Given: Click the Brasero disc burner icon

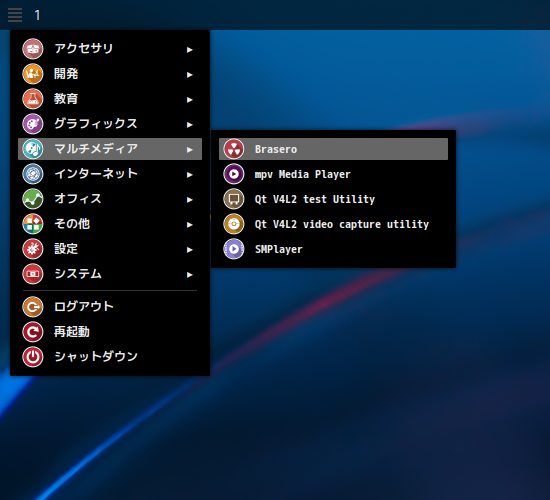Looking at the screenshot, I should click(234, 149).
